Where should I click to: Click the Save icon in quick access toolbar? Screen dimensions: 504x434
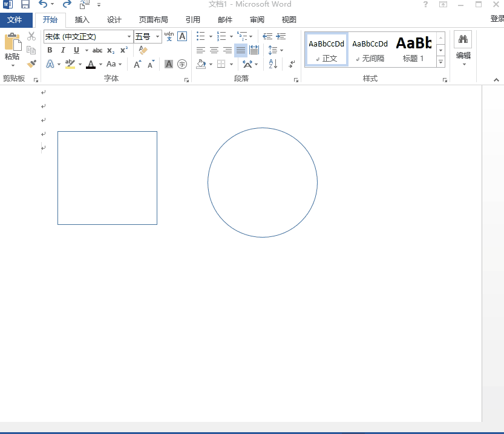pos(25,5)
